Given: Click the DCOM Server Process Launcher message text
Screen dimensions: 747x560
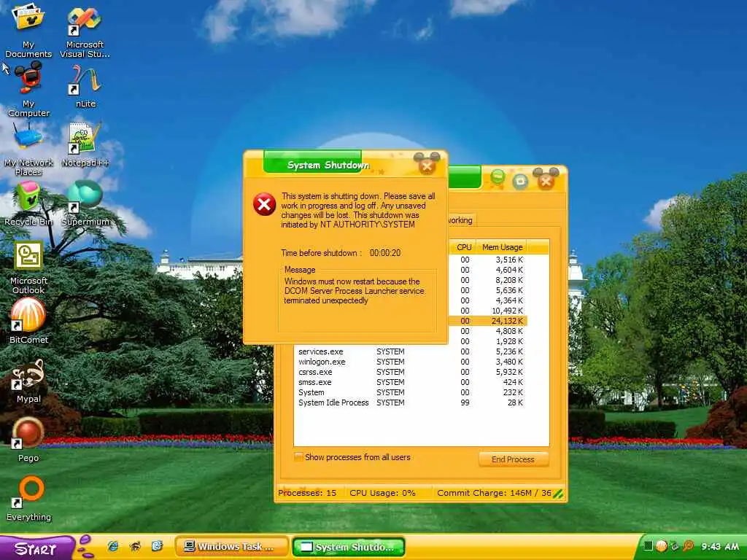Looking at the screenshot, I should (354, 291).
